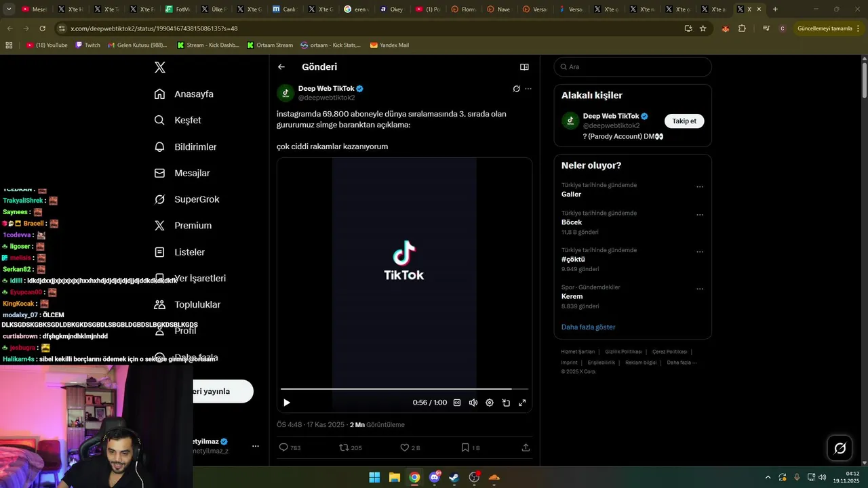Open the Yandex Mail bookmark
Viewport: 868px width, 488px height.
[x=389, y=45]
